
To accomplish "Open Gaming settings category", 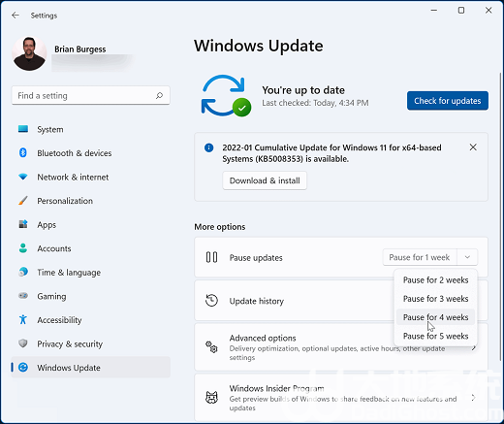I will click(91, 296).
